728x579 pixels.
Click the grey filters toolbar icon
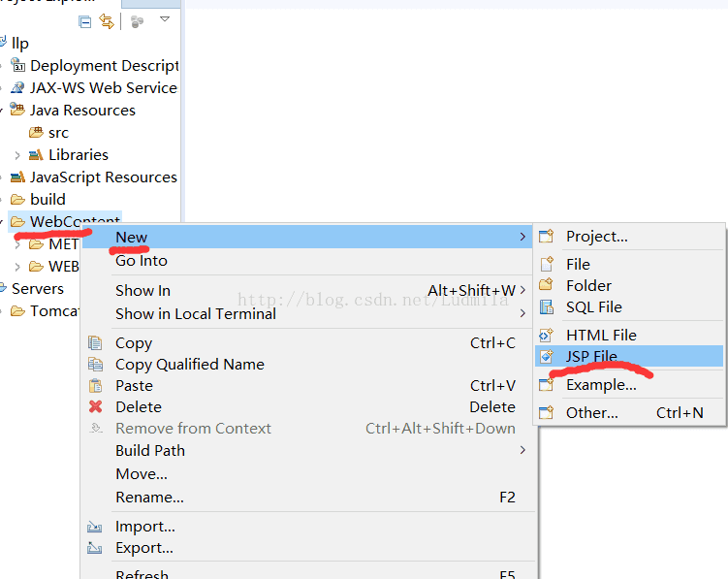[137, 21]
